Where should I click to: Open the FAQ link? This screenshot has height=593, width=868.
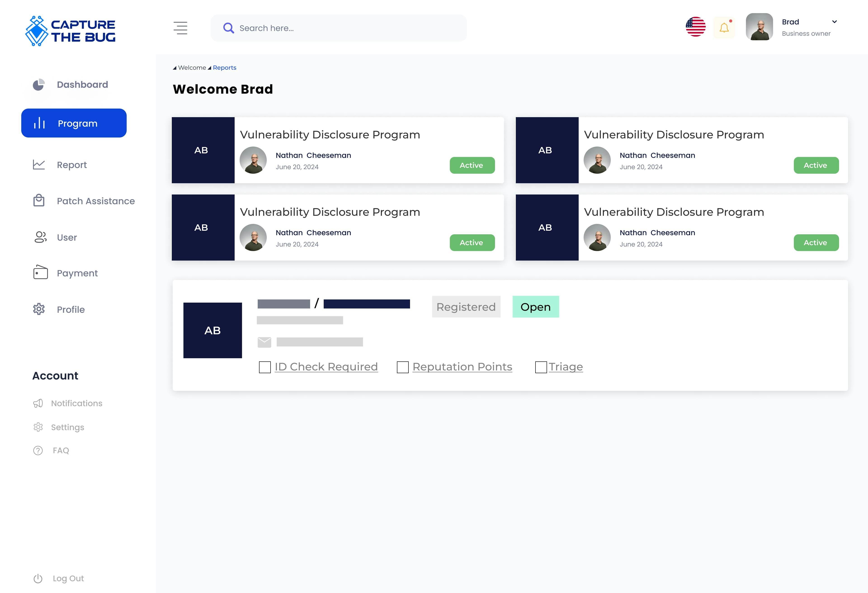click(61, 451)
